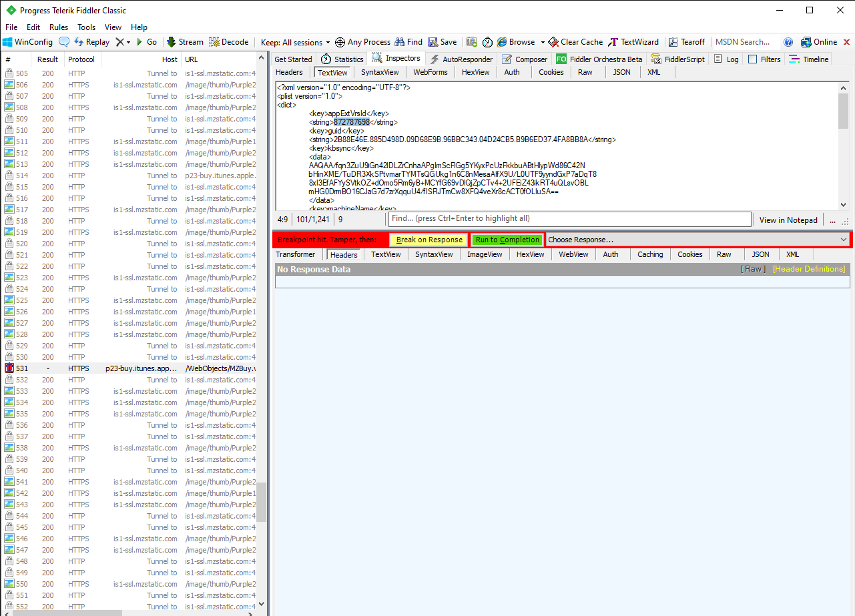Open the Timeline tab
This screenshot has width=855, height=616.
click(x=808, y=59)
